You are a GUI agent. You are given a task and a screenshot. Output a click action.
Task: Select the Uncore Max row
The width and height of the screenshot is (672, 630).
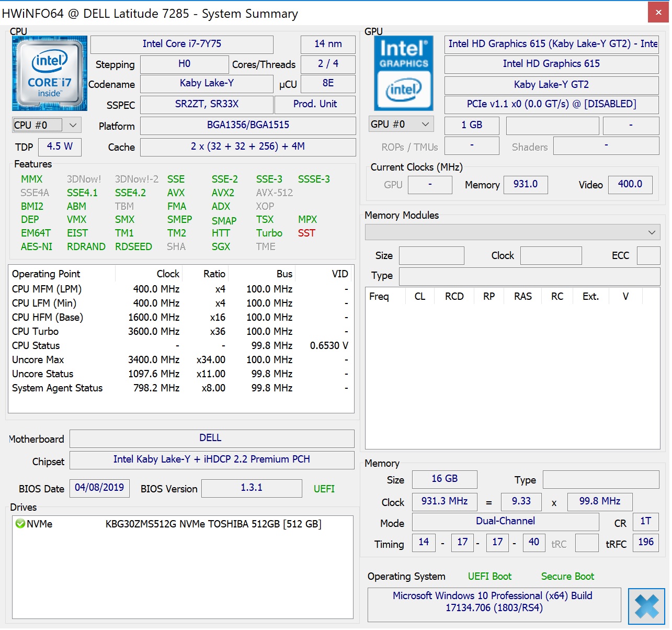point(180,359)
